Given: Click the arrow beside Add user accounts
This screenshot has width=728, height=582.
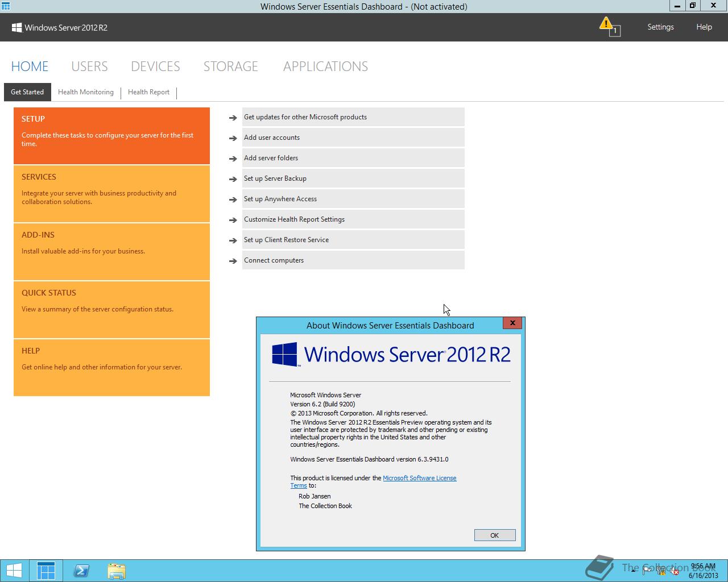Looking at the screenshot, I should pyautogui.click(x=233, y=138).
